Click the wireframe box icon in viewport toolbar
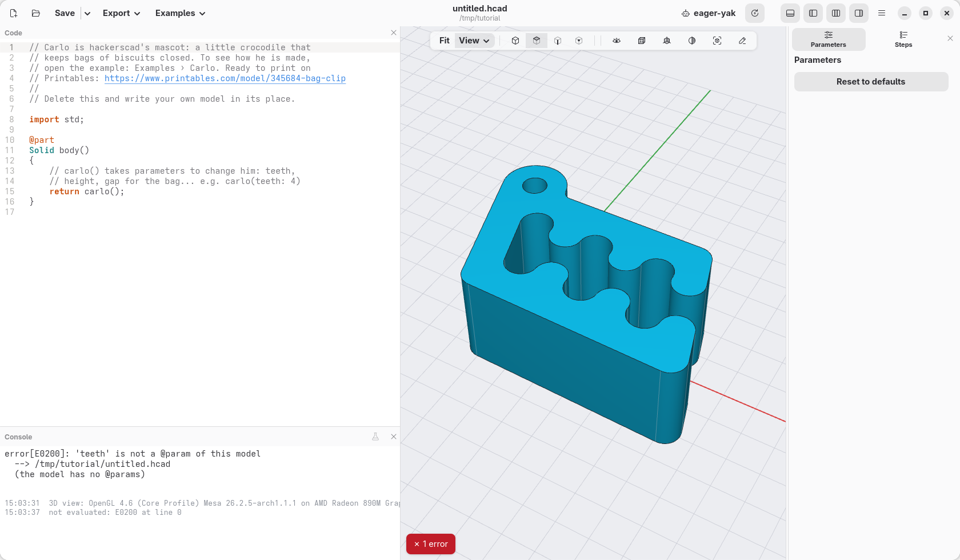The height and width of the screenshot is (560, 960). pos(642,41)
